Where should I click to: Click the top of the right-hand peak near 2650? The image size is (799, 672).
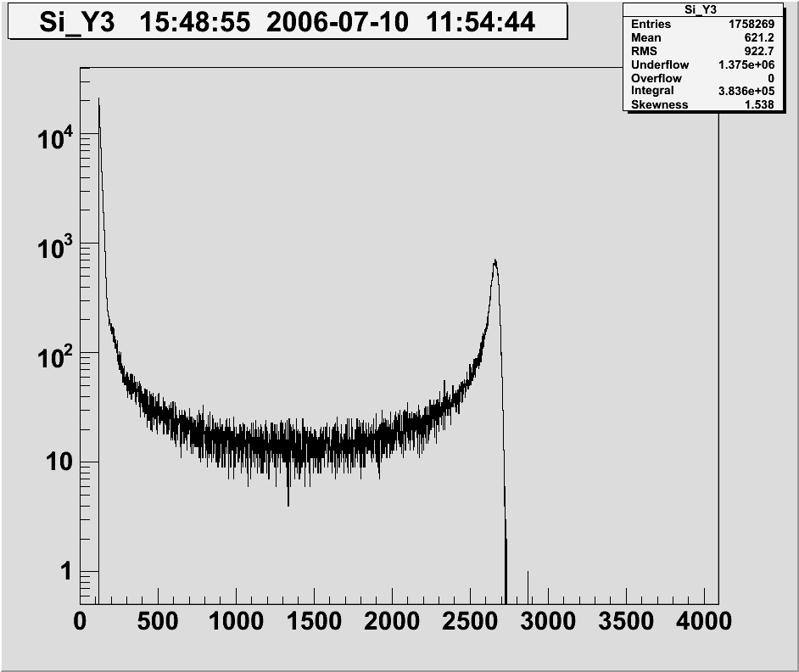tap(494, 260)
